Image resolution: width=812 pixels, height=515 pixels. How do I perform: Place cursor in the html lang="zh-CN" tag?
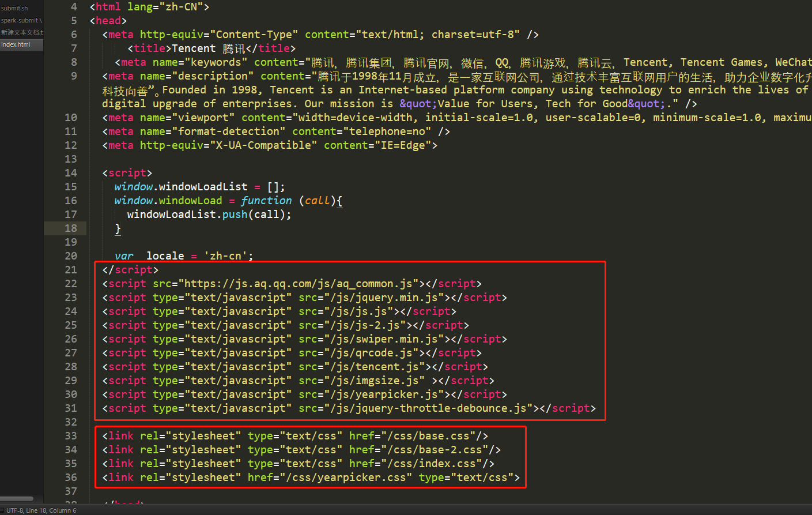[150, 7]
